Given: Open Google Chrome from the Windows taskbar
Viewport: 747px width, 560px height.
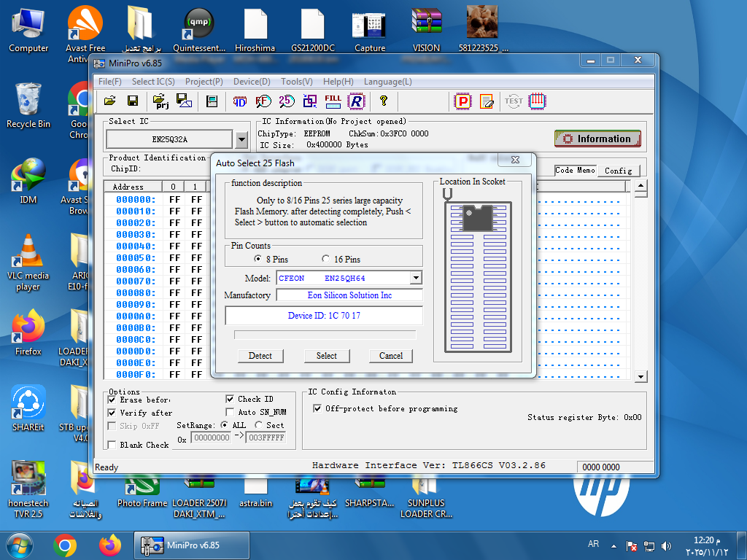Looking at the screenshot, I should (65, 545).
